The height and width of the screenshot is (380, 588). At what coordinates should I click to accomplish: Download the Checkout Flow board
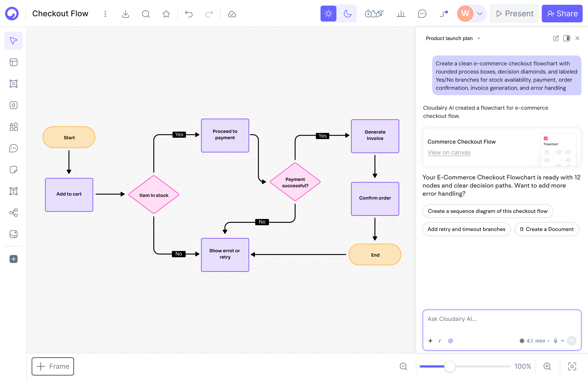(x=125, y=14)
